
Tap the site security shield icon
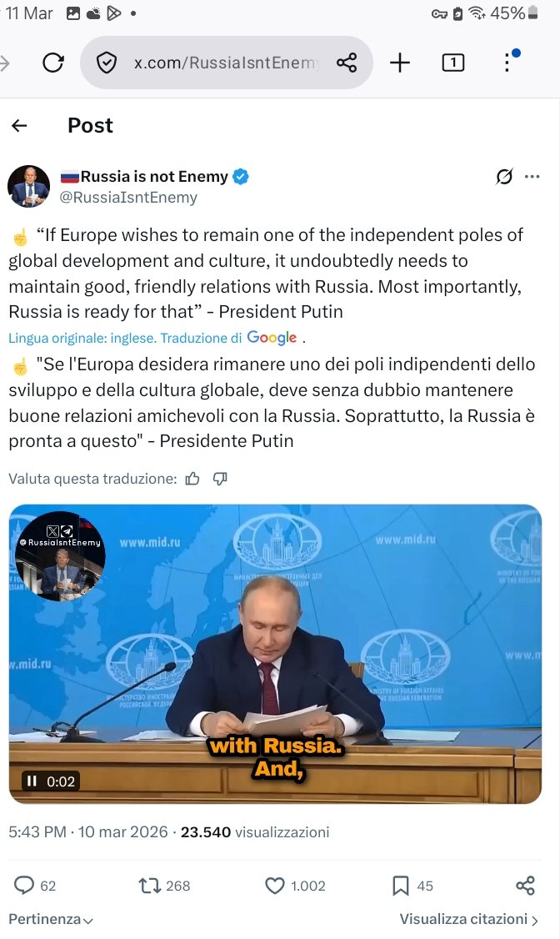click(107, 63)
